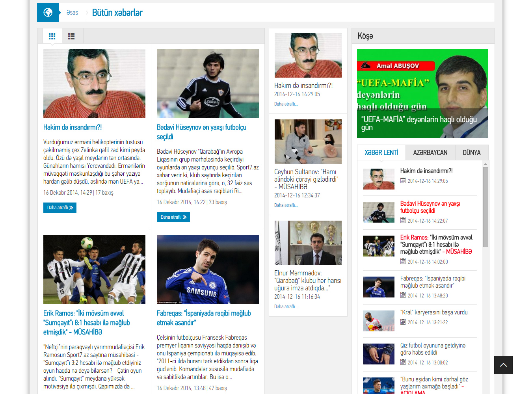Viewport: 532px width, 394px height.
Task: Click the Erik Ramos match photo thumbnail
Action: pos(94,269)
